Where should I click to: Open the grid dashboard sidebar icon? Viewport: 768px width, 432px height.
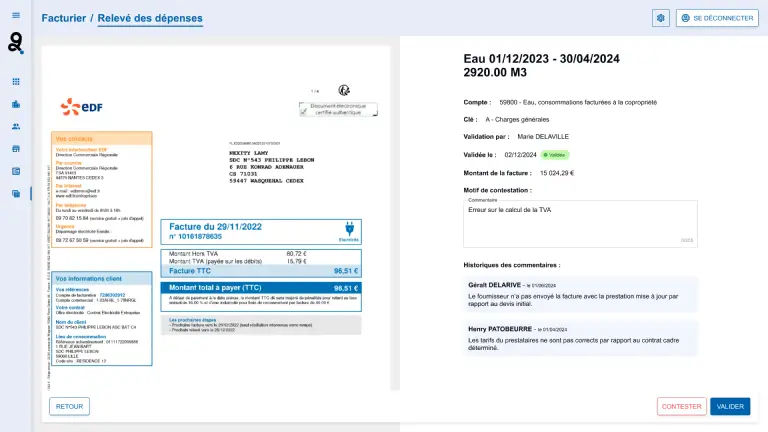pyautogui.click(x=16, y=82)
